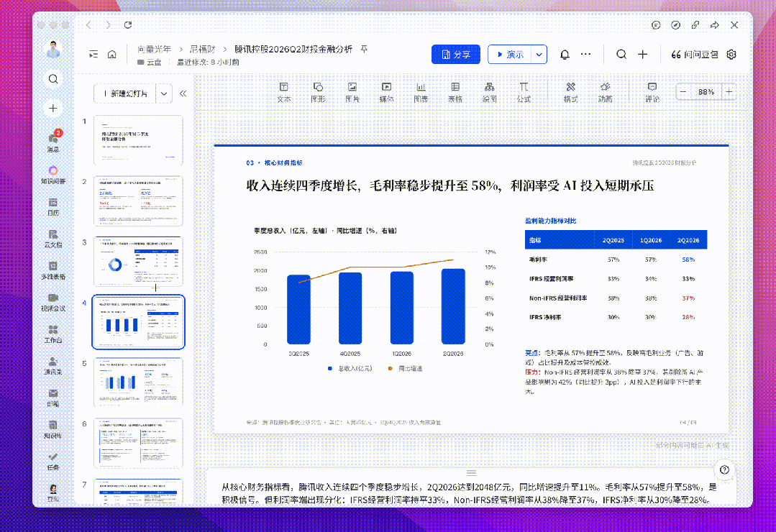Insert a chart with 图表
Viewport: 776px width, 532px height.
(x=421, y=93)
